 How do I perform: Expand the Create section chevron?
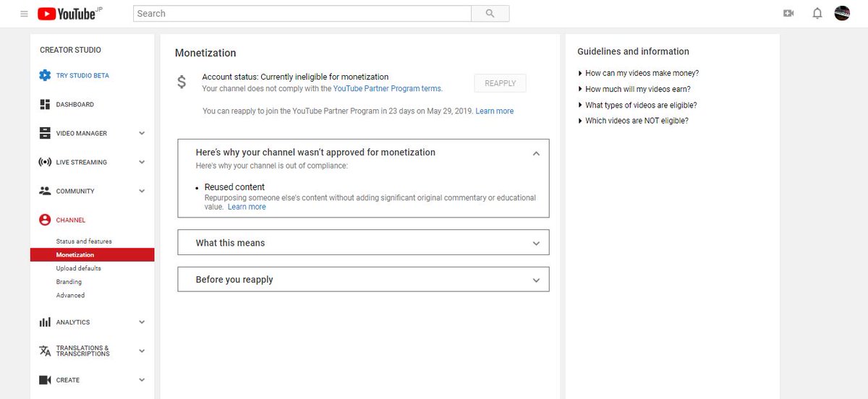point(142,379)
